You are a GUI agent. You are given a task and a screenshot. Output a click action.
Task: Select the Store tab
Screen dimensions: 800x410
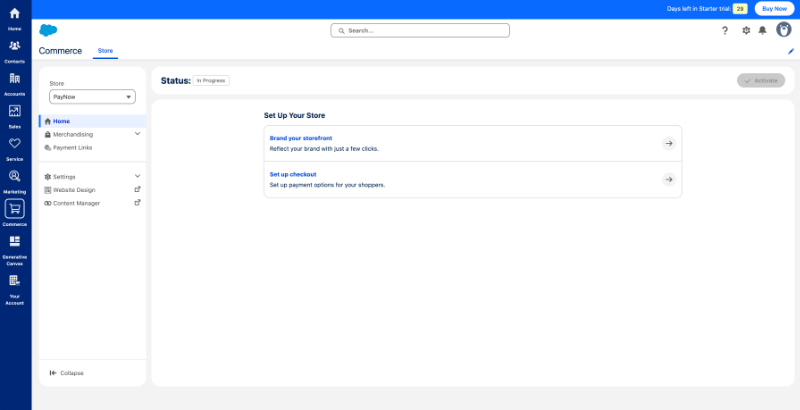point(105,51)
